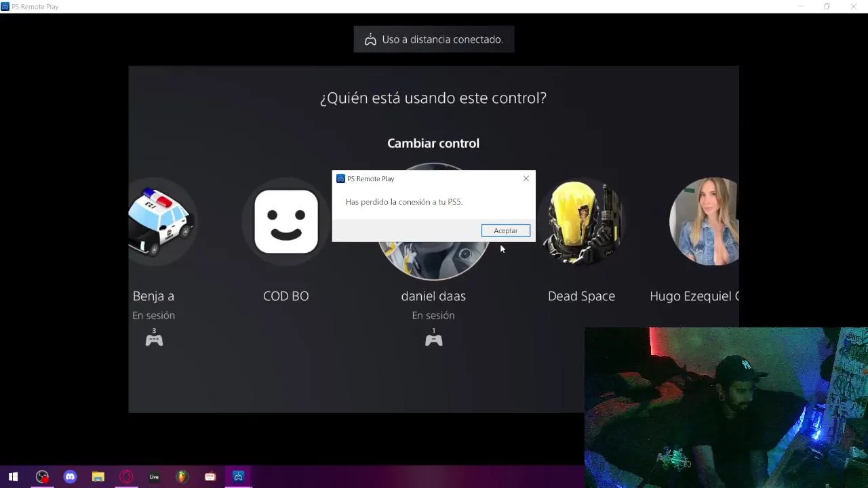The image size is (868, 488).
Task: Click the 'daniel daas' profile name
Action: (433, 296)
